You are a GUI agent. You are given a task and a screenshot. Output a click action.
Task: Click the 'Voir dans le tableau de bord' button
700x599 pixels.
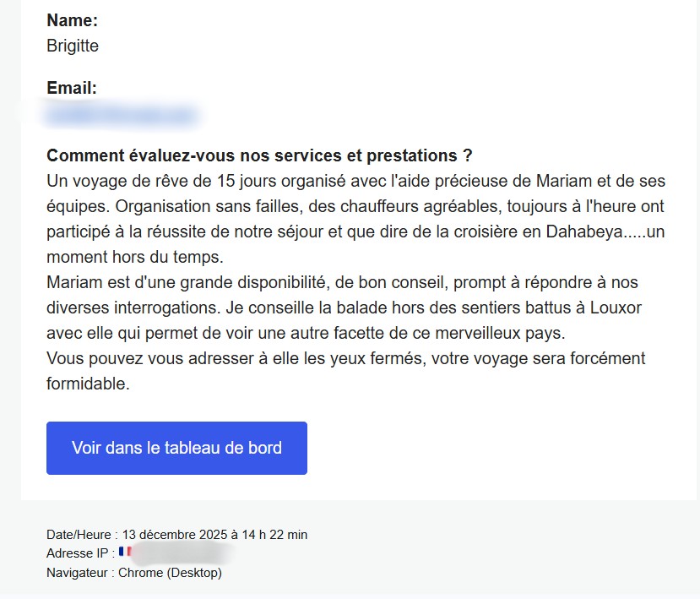(x=176, y=448)
